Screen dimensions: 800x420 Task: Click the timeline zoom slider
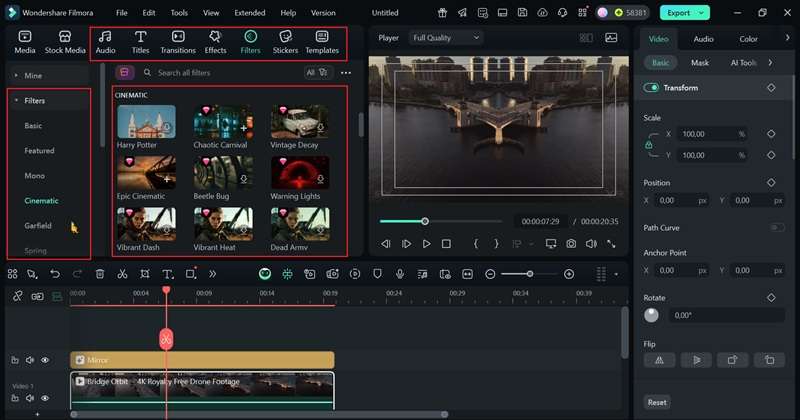(x=530, y=274)
